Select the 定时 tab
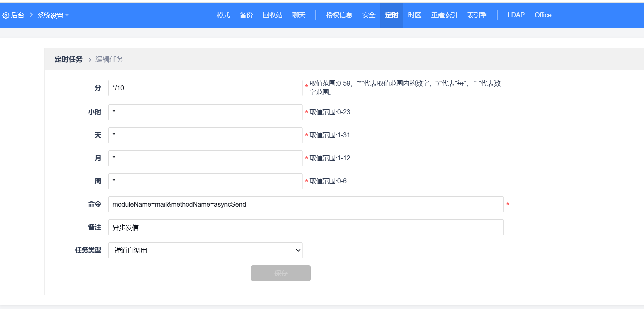Viewport: 644px width, 309px height. coord(391,15)
